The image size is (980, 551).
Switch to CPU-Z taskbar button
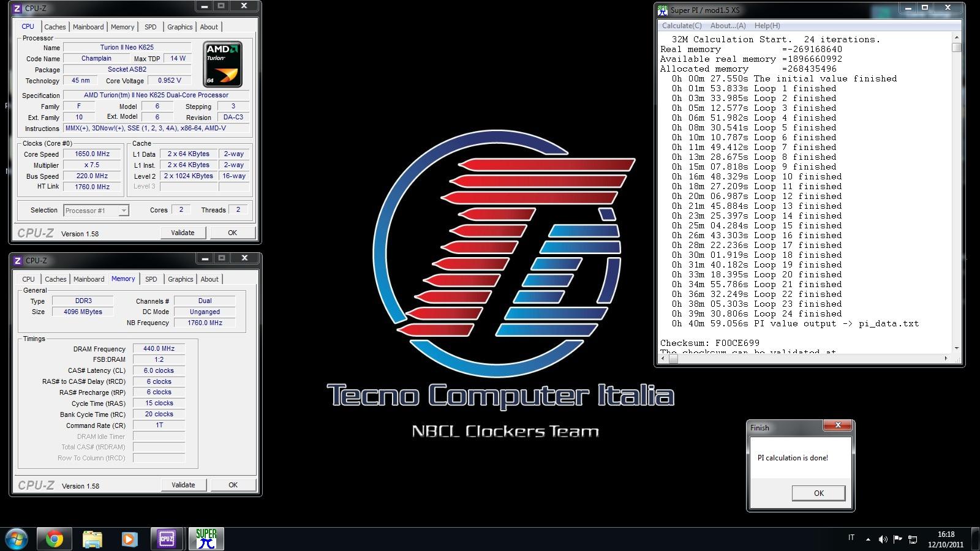point(167,539)
